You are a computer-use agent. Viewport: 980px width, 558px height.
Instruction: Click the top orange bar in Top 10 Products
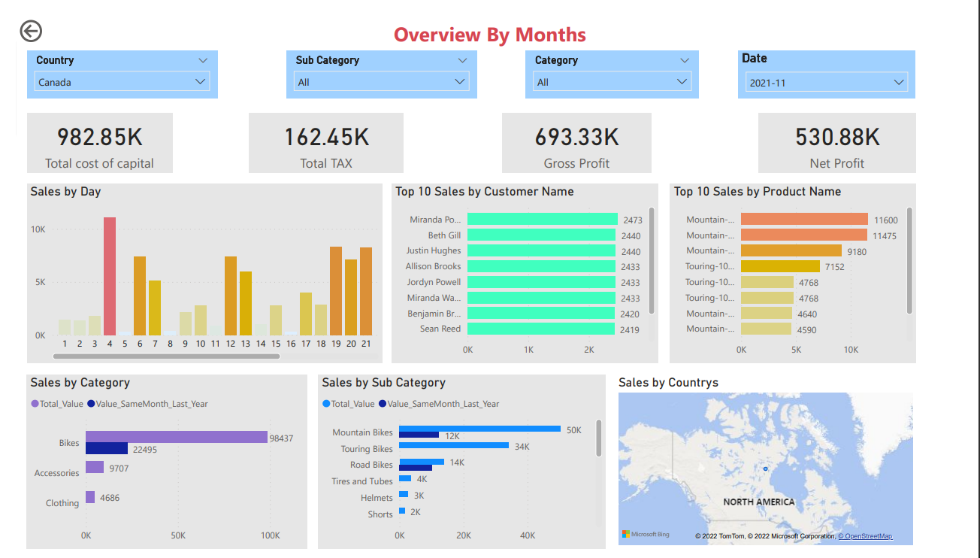804,219
